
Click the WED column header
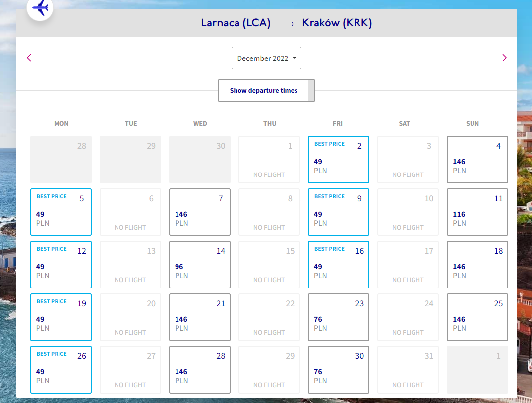tap(200, 124)
